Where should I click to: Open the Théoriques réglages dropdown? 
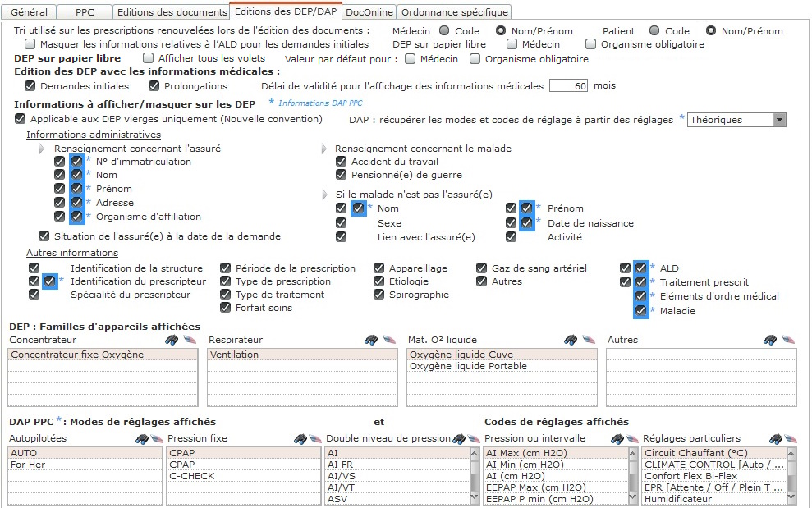779,120
